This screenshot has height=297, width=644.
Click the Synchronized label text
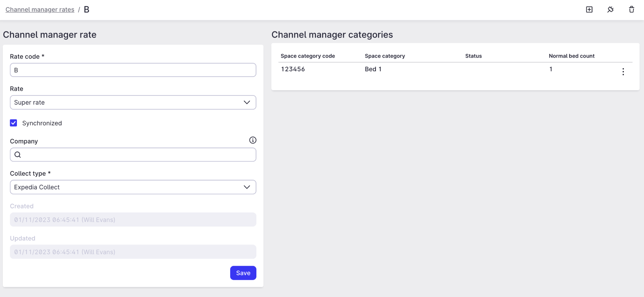coord(42,123)
